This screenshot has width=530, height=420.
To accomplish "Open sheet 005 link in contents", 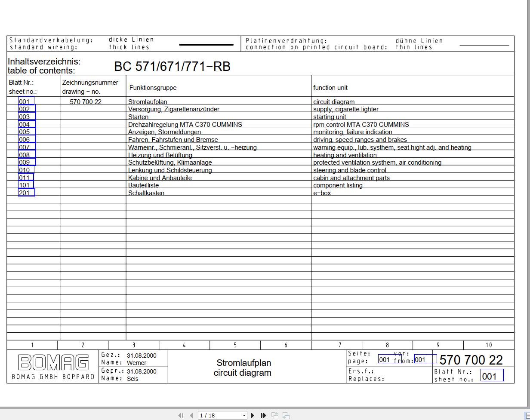I will pyautogui.click(x=27, y=132).
